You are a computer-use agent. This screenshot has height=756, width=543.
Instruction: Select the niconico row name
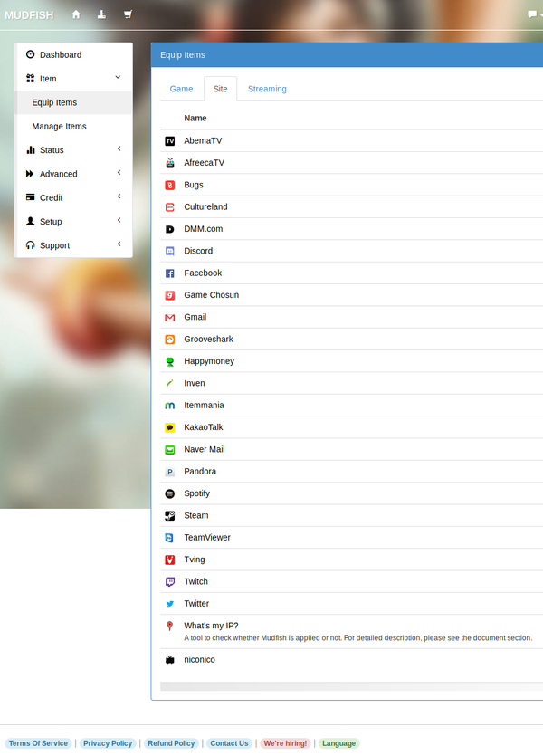point(199,660)
